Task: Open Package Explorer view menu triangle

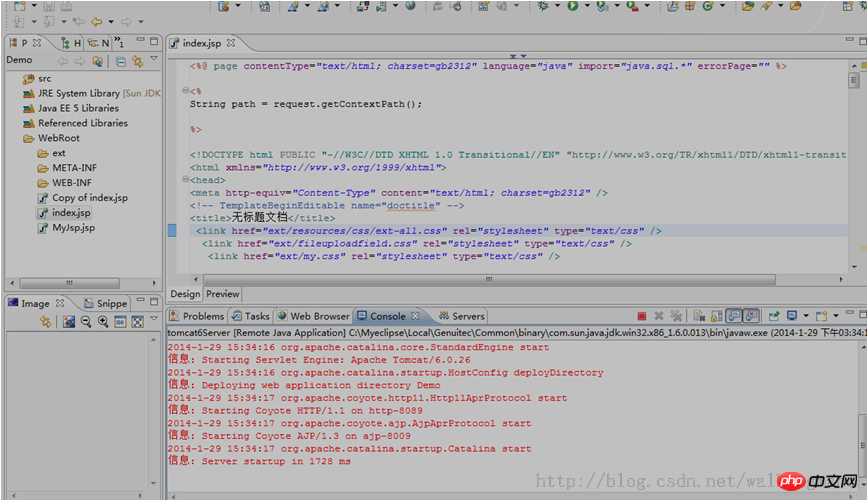Action: 154,59
